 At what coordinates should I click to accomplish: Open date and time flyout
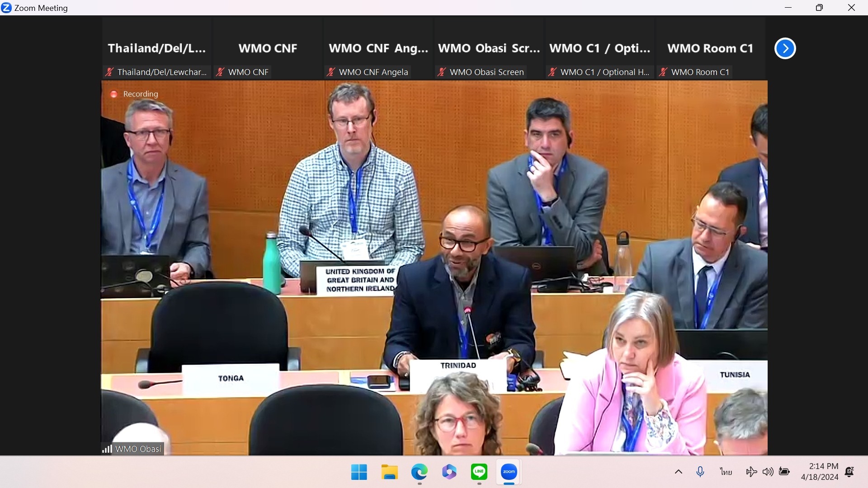click(x=820, y=472)
